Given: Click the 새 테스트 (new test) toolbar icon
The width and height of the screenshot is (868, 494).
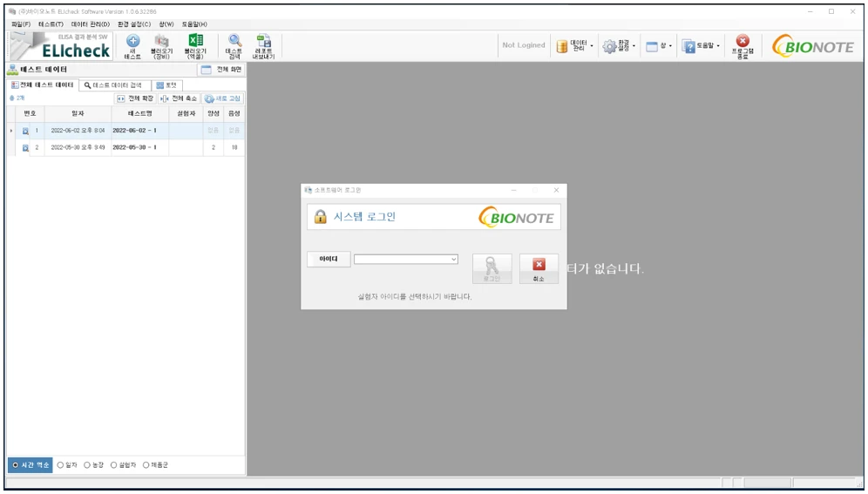Looking at the screenshot, I should (132, 46).
